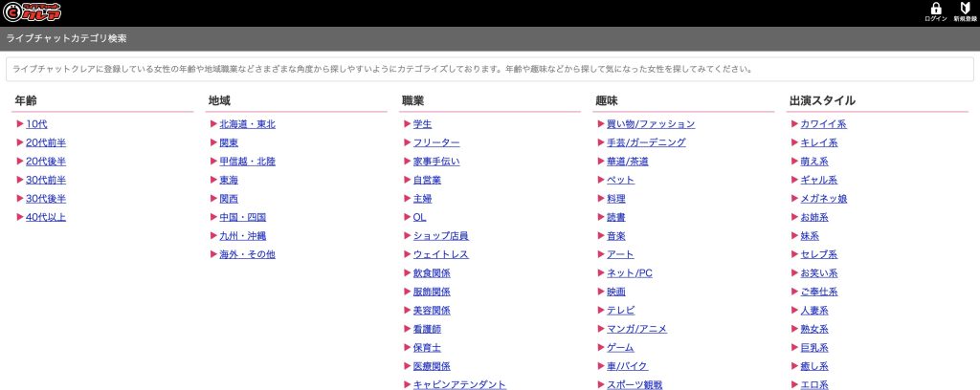Select the 関西 region link
The image size is (980, 390).
[x=229, y=199]
